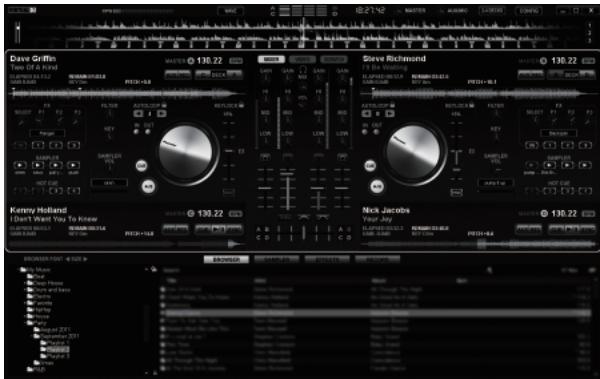The height and width of the screenshot is (379, 600).
Task: Double the autoloop length on left deck
Action: (x=162, y=114)
